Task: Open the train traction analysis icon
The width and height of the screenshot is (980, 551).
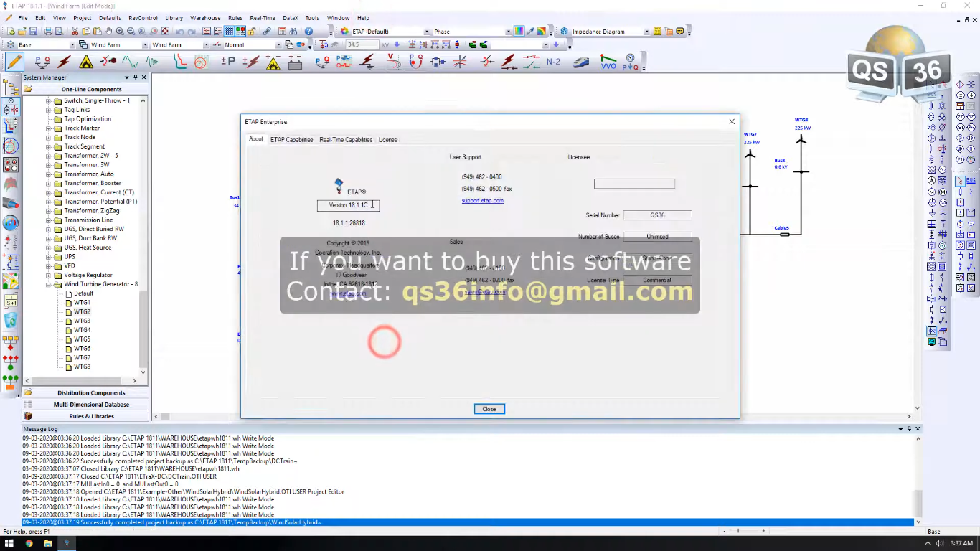Action: pos(580,62)
